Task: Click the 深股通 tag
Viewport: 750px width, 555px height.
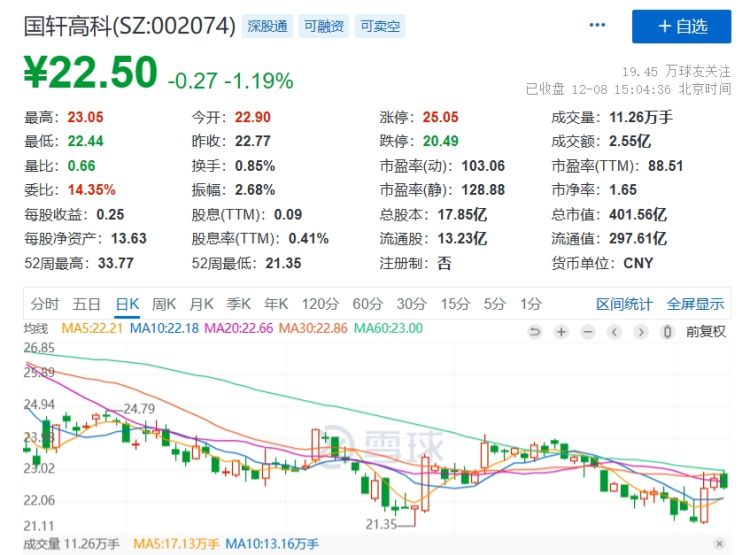Action: click(267, 26)
